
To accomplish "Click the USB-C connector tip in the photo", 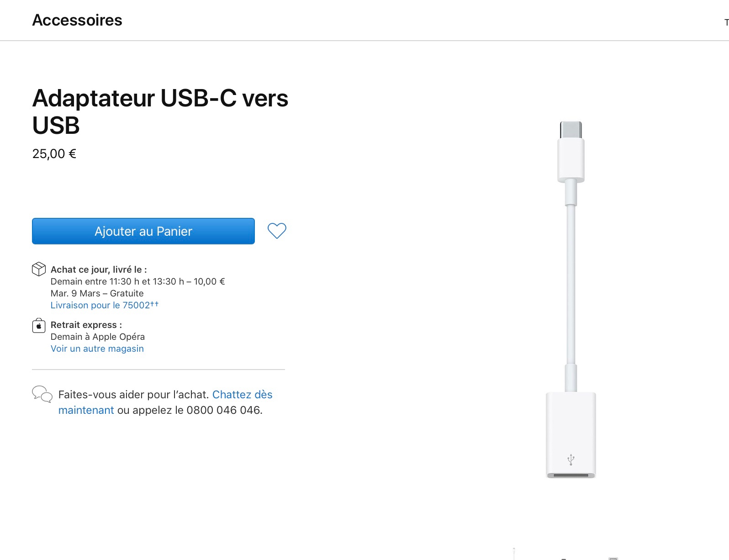I will (x=571, y=130).
